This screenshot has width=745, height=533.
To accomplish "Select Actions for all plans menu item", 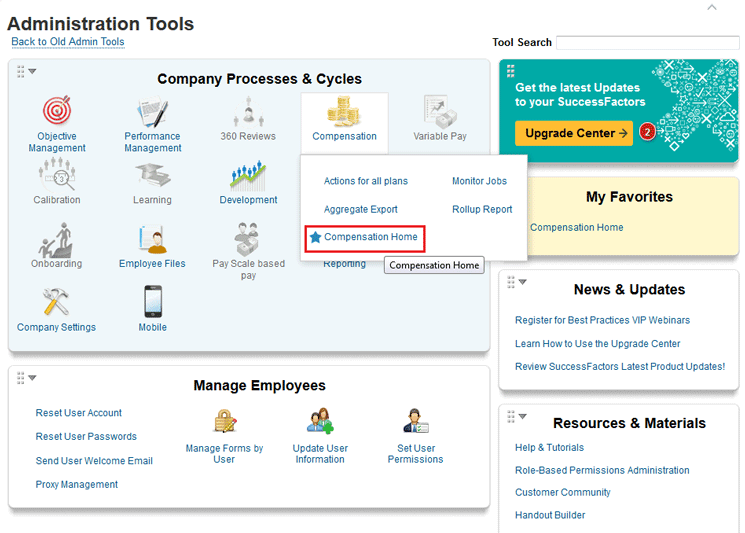I will 366,182.
